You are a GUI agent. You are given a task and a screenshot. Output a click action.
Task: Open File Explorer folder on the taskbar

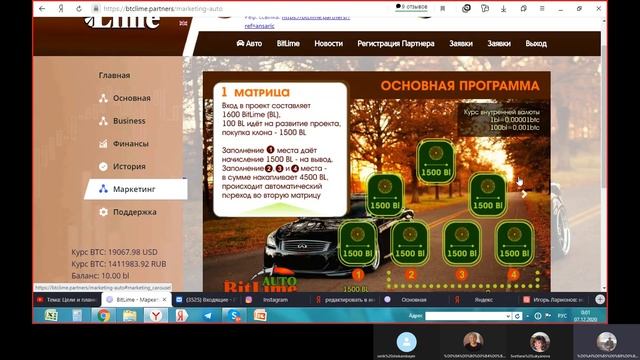[129, 316]
